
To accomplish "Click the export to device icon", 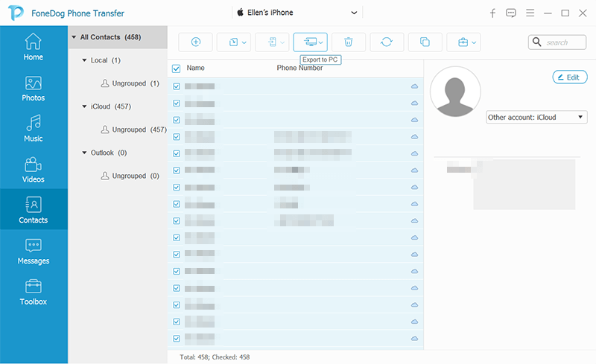I will (272, 42).
